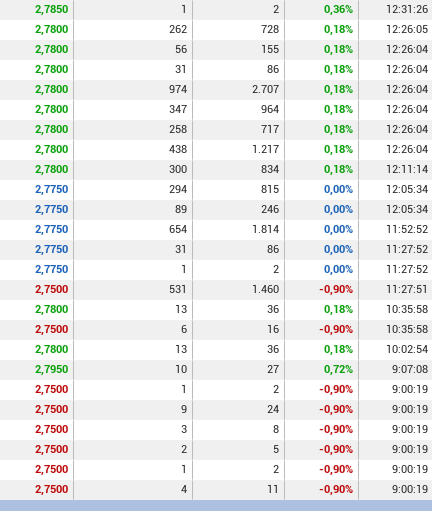Click the -0,90% value in the 531 row
The image size is (432, 511).
[336, 289]
